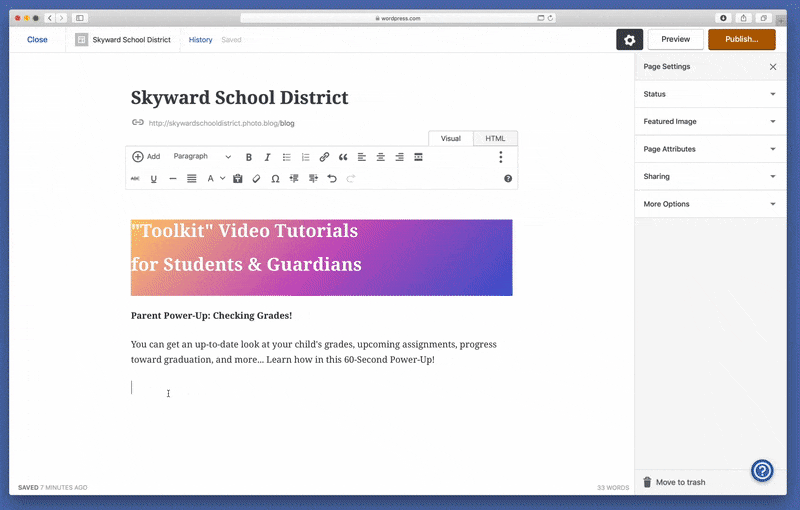Insert special character with omega icon
The image size is (800, 510).
click(x=275, y=178)
